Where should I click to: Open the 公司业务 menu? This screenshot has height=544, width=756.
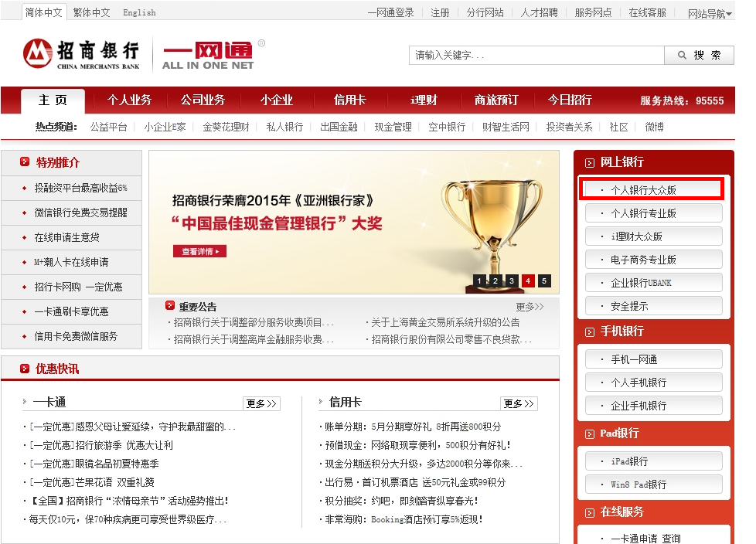tap(203, 100)
